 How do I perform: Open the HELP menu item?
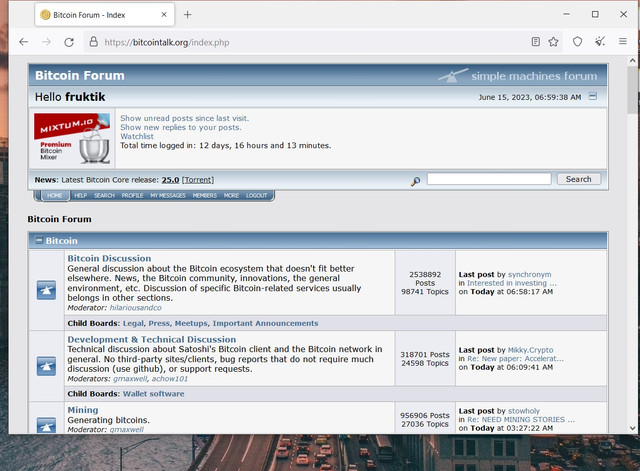pyautogui.click(x=80, y=196)
